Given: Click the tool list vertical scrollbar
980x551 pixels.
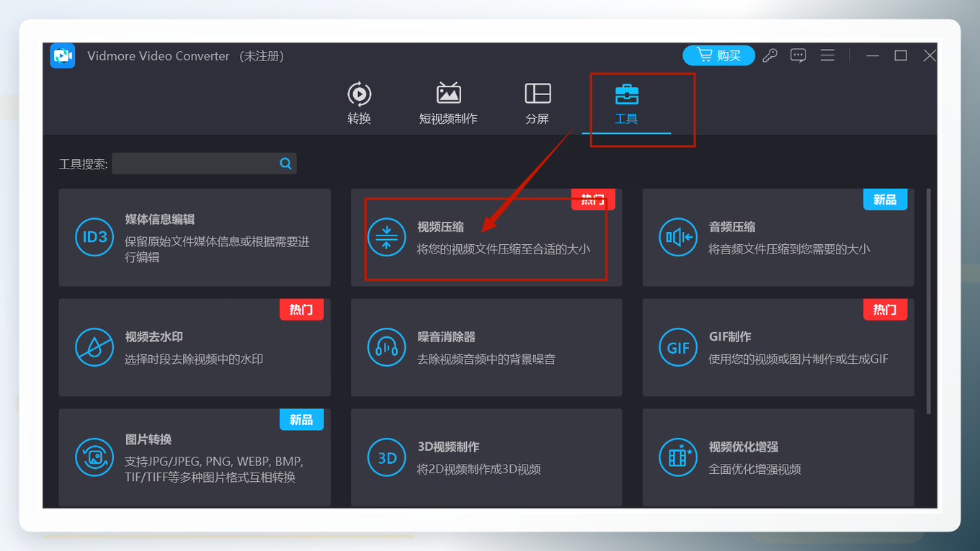Looking at the screenshot, I should tap(928, 301).
